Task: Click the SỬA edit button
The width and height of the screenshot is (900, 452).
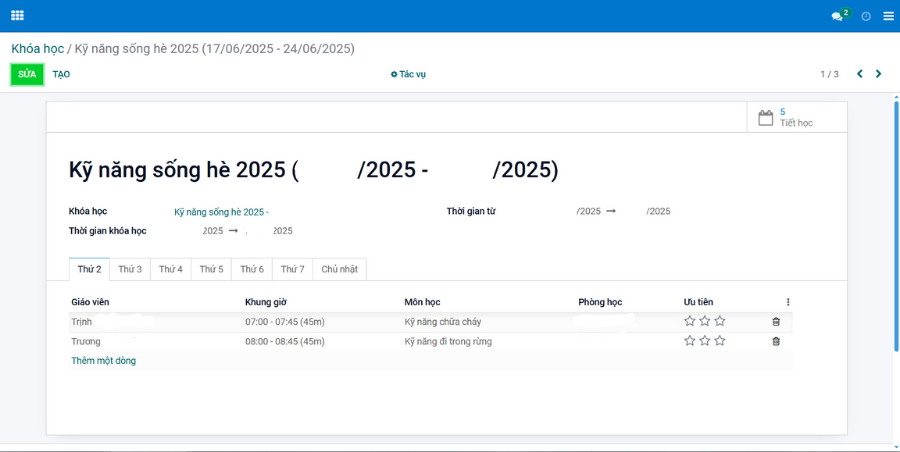Action: [27, 74]
